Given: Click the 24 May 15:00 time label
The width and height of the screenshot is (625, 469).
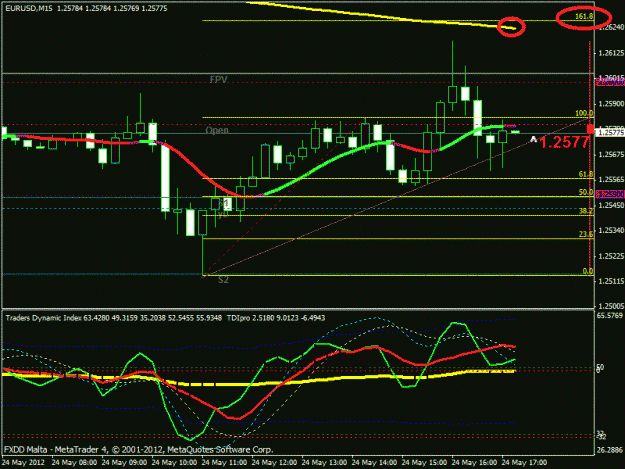Looking at the screenshot, I should [425, 463].
